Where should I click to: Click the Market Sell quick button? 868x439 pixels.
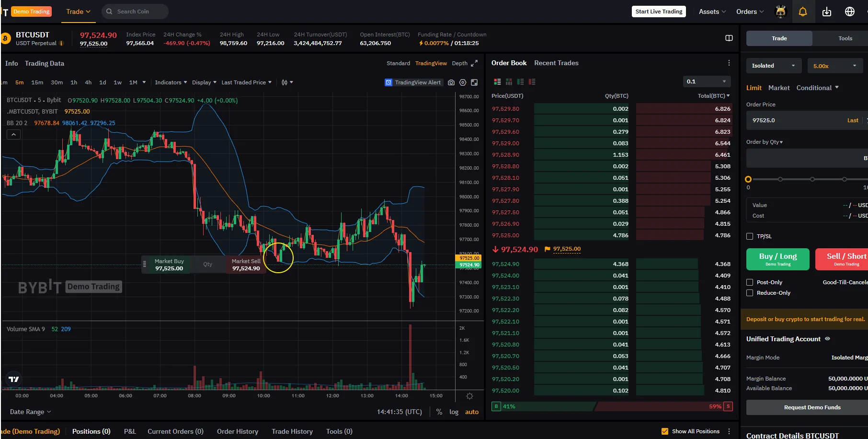pos(246,265)
